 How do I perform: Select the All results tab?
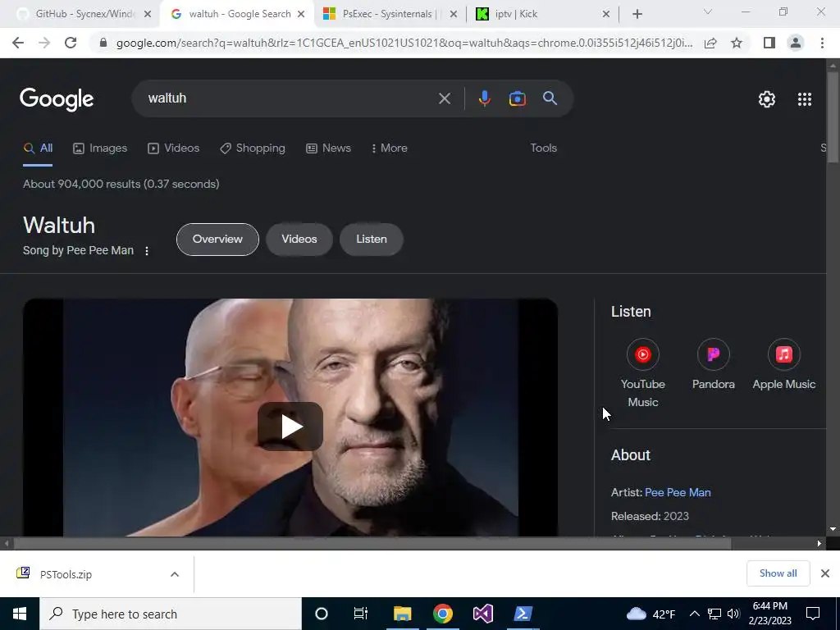click(38, 148)
